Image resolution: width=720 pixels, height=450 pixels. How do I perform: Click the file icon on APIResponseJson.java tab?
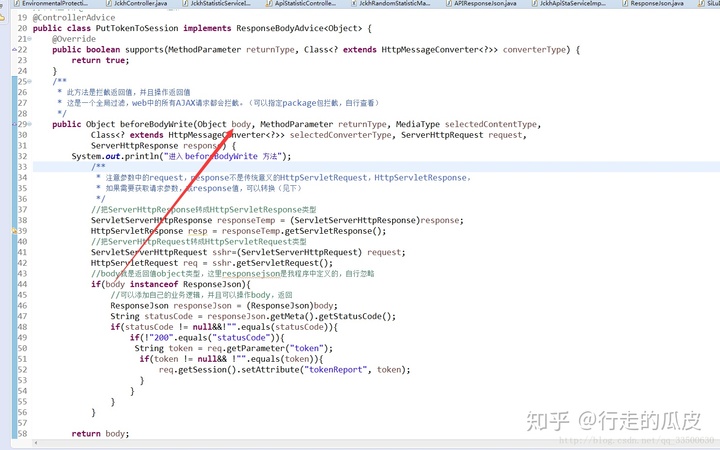point(450,3)
